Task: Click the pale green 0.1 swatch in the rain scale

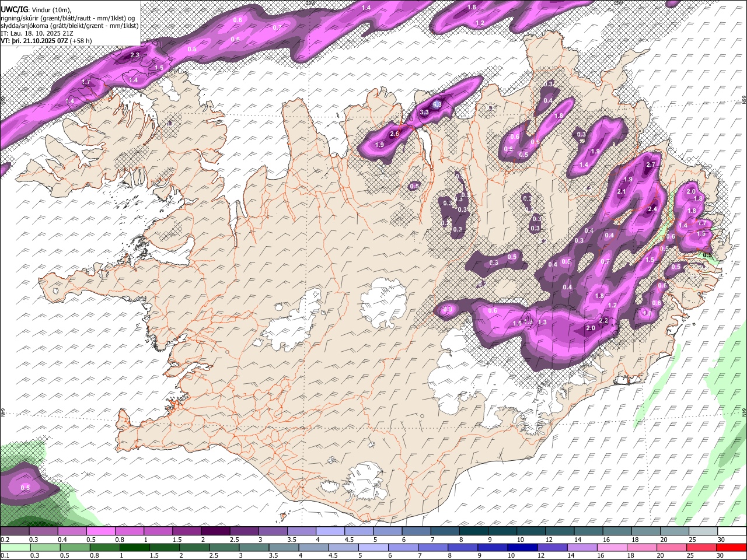Action: pos(16,547)
